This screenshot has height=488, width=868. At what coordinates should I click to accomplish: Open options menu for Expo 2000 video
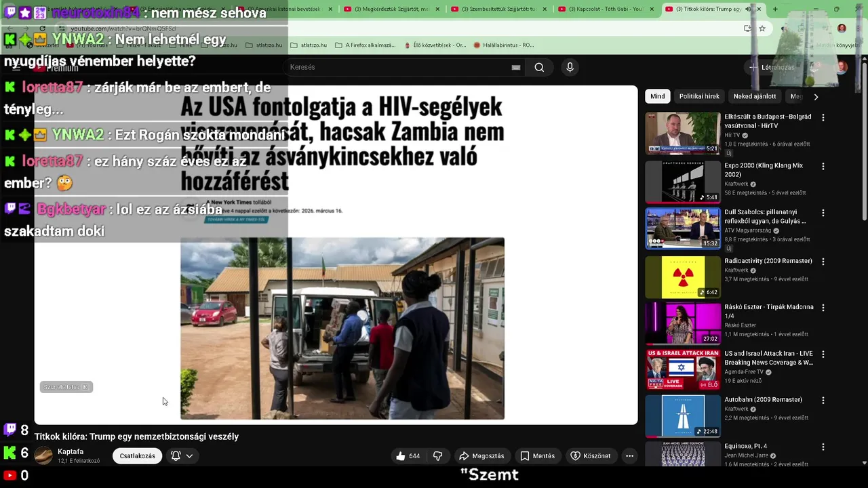click(823, 166)
